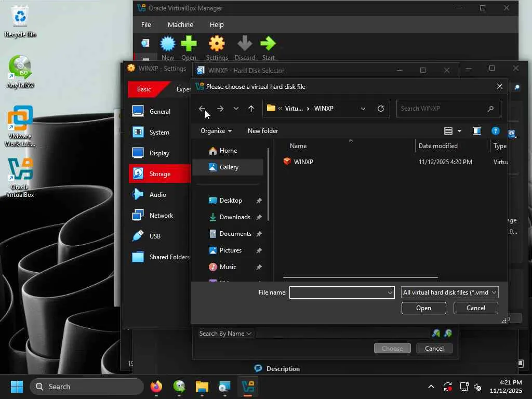The width and height of the screenshot is (532, 399).
Task: Go up one folder level
Action: coord(251,109)
